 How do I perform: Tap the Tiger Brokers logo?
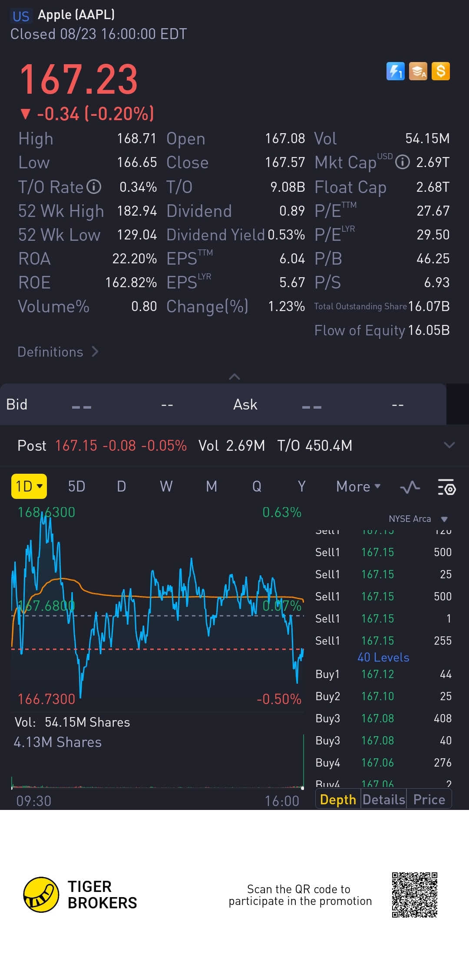pos(41,895)
